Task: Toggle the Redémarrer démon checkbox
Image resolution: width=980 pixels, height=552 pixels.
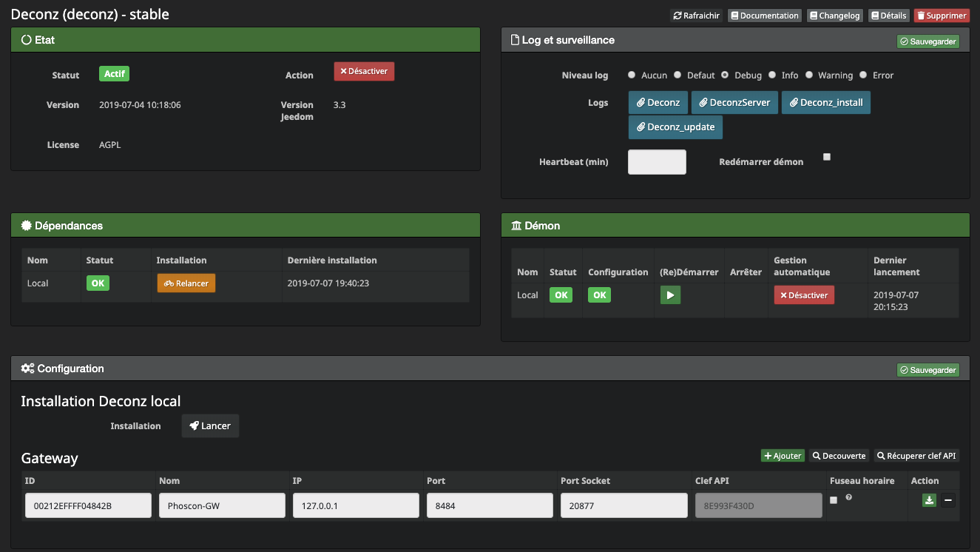Action: point(827,157)
